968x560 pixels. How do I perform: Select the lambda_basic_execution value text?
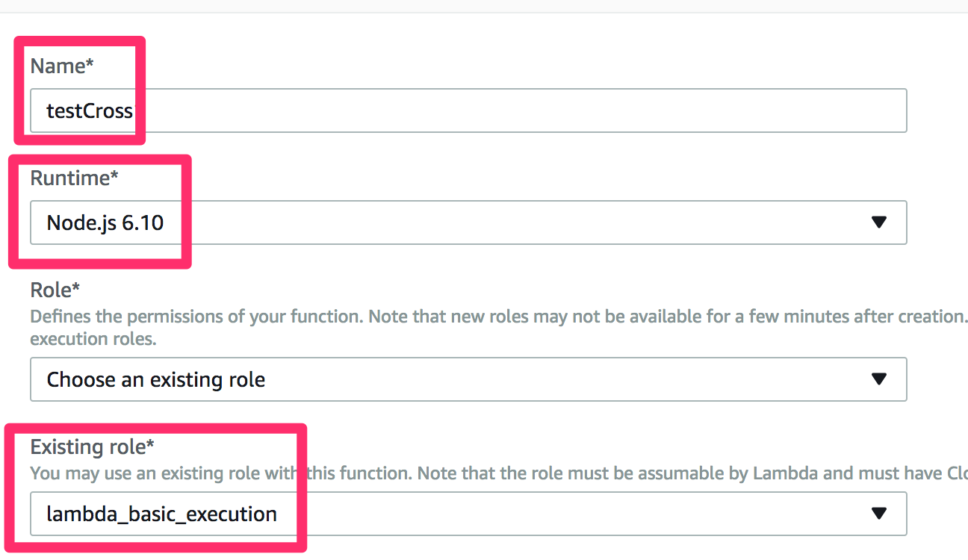[x=161, y=514]
